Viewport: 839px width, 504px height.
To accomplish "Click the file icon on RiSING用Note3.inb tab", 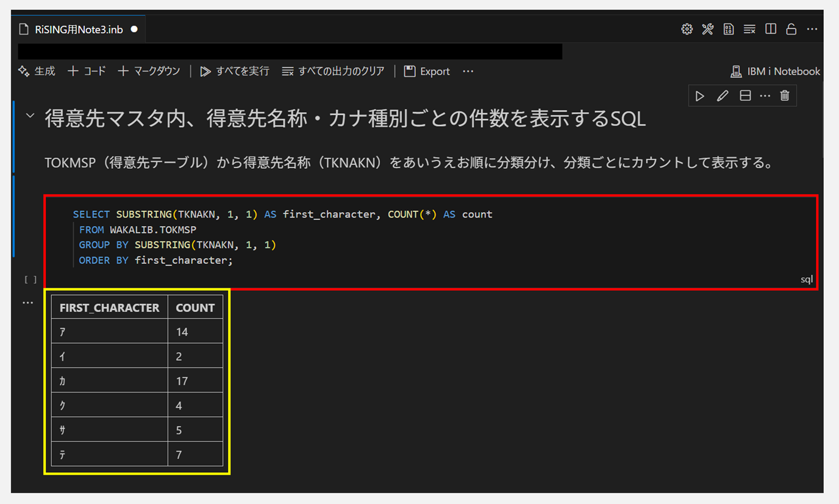I will click(x=24, y=29).
